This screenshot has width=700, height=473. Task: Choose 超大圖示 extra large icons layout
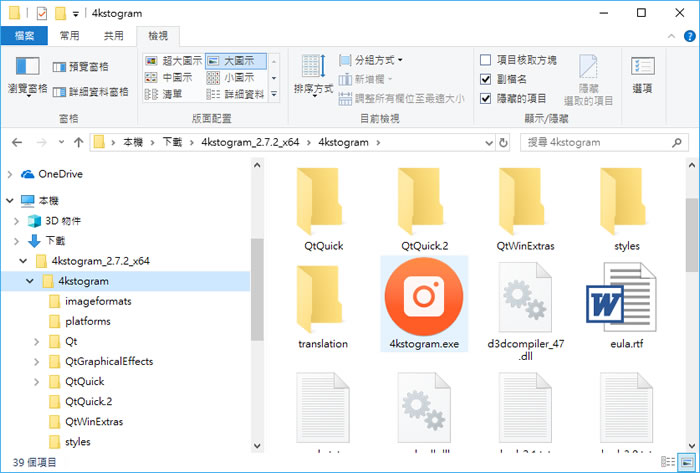174,61
